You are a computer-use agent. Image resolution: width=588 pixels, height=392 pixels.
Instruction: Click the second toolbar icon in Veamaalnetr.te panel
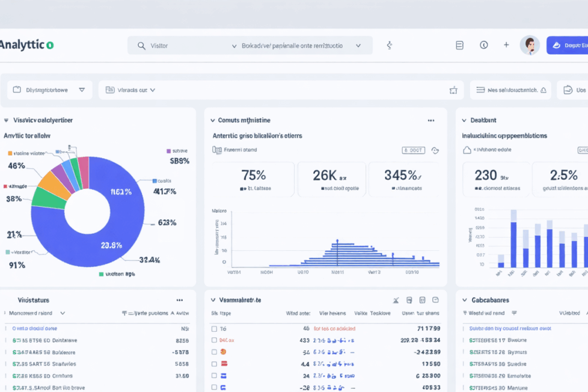(409, 300)
